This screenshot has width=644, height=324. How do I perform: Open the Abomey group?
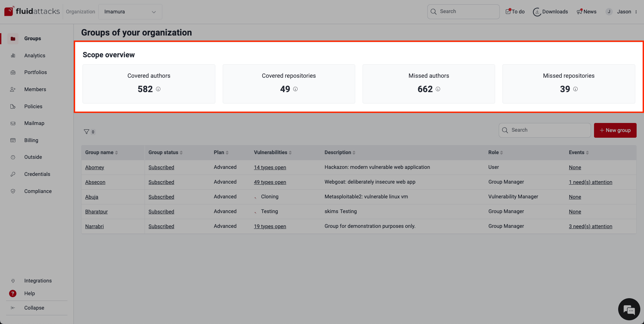click(x=95, y=168)
